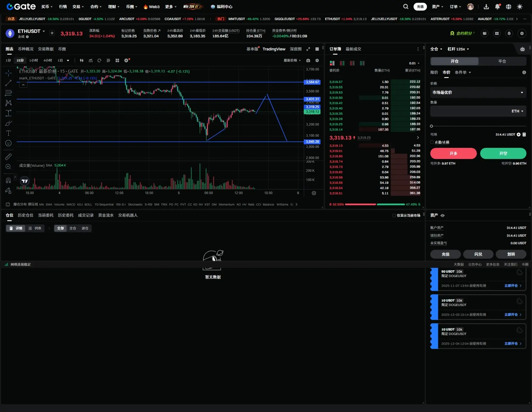This screenshot has height=412, width=532.
Task: Open the price alert bell icon
Action: pyautogui.click(x=509, y=33)
